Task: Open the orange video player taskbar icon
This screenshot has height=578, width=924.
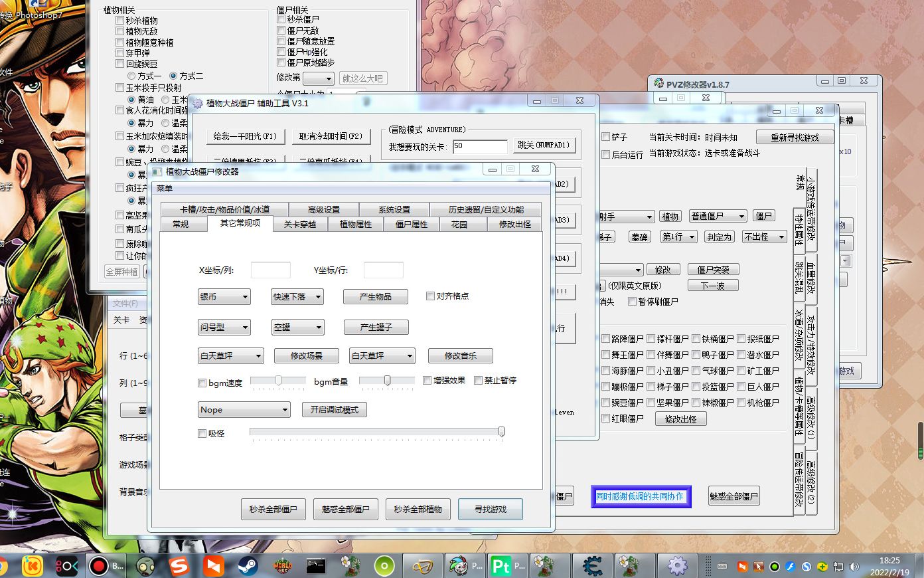Action: click(213, 566)
